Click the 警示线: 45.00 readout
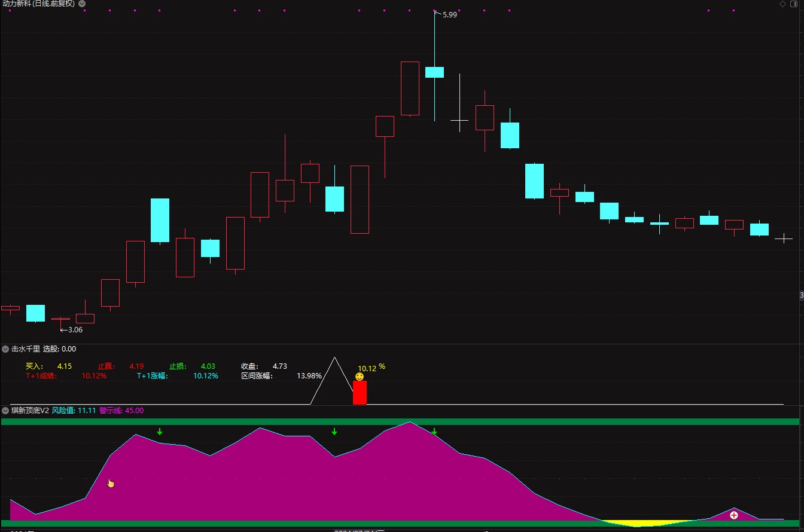The height and width of the screenshot is (532, 804). [121, 410]
